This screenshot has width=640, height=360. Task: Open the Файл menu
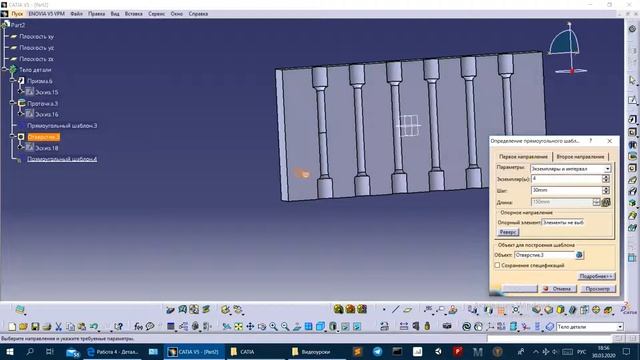76,14
